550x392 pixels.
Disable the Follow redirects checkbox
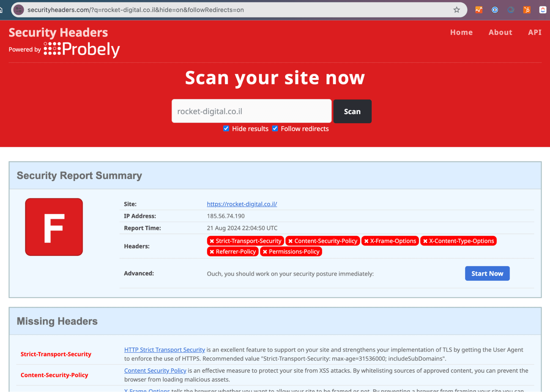pyautogui.click(x=275, y=128)
